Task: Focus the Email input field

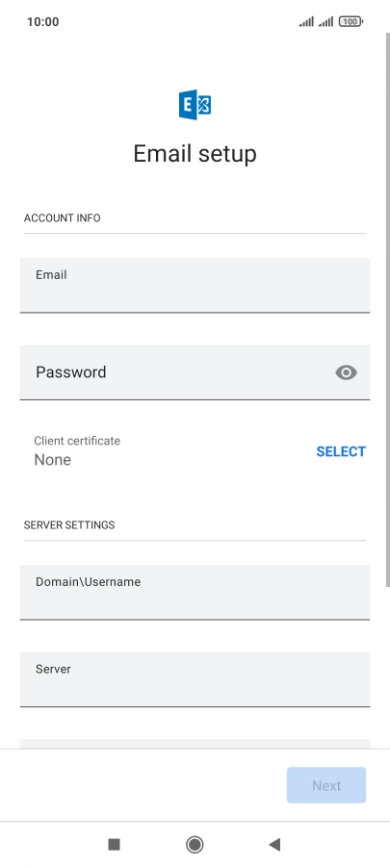Action: 195,285
